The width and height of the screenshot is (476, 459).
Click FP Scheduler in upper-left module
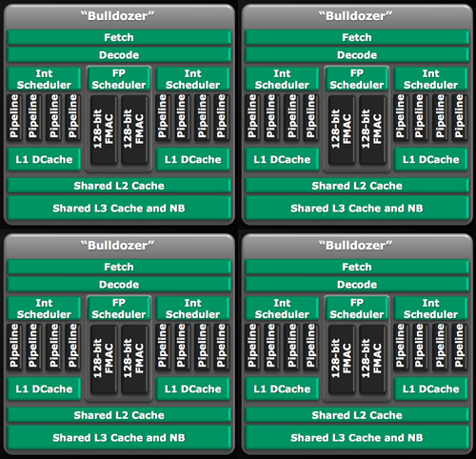[x=119, y=79]
